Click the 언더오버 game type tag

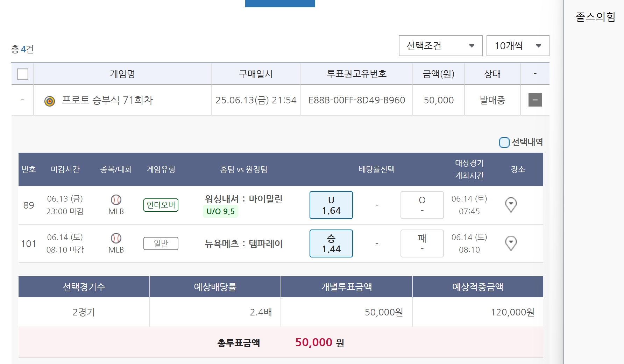click(161, 205)
